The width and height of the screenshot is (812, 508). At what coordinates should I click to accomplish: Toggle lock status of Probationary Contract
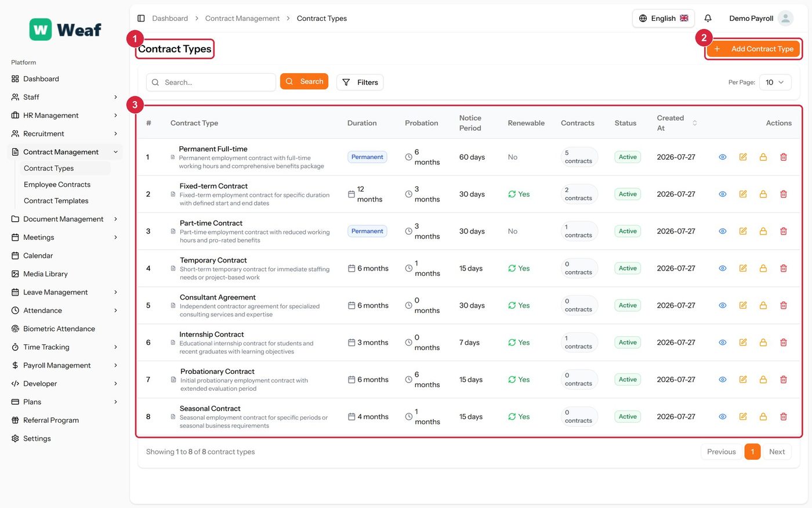click(x=763, y=380)
